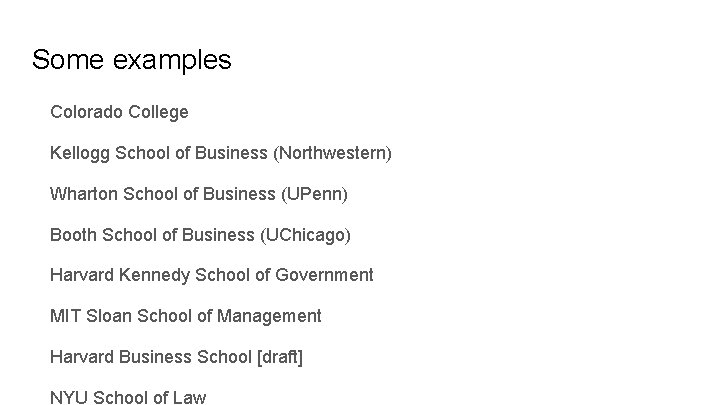Screen dimensions: 720x405
Task: Click the word 'examples' in the title
Action: (173, 60)
